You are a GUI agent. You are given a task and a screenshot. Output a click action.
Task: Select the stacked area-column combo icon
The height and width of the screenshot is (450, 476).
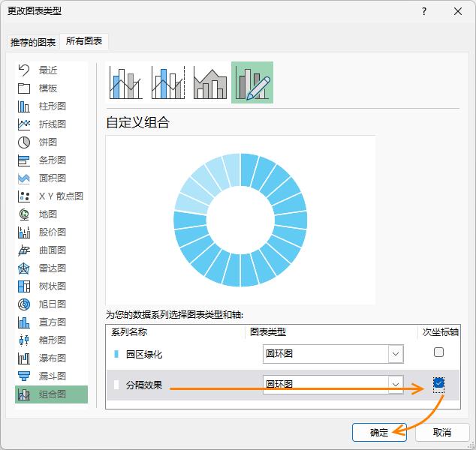pyautogui.click(x=209, y=82)
